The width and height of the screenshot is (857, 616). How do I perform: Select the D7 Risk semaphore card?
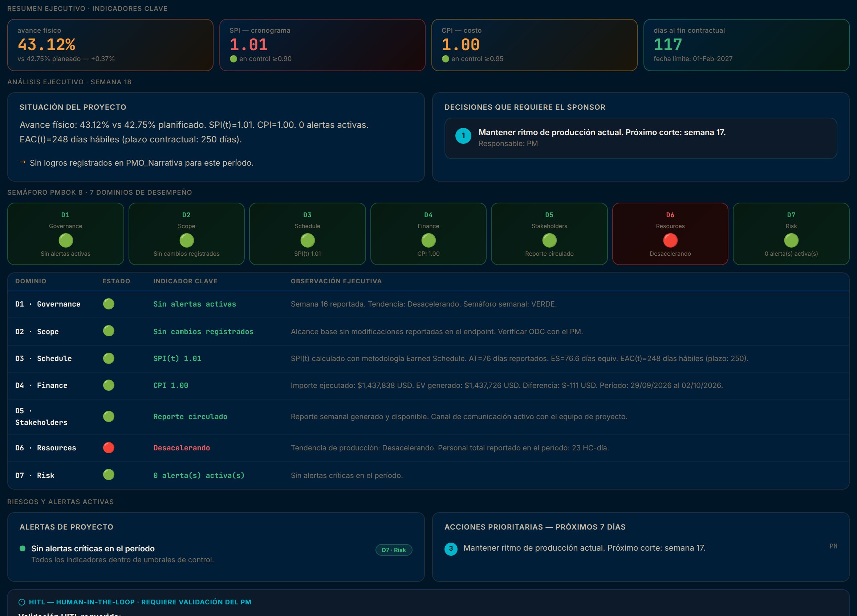791,234
